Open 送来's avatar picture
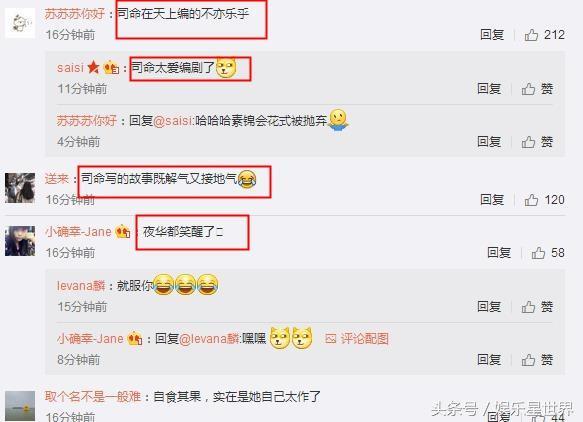 point(20,188)
